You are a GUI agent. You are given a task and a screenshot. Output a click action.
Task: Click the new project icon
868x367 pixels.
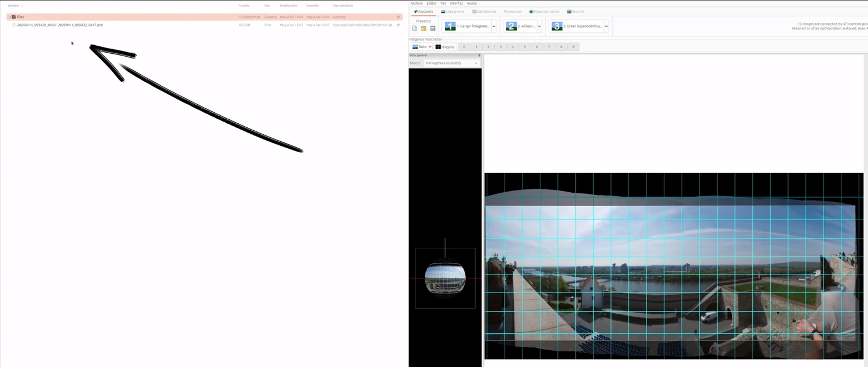point(414,28)
